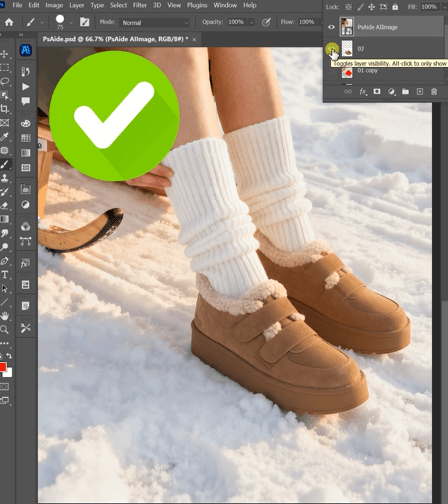Hide the PsAide AIImage layer
Screen dimensions: 448x504
[331, 27]
